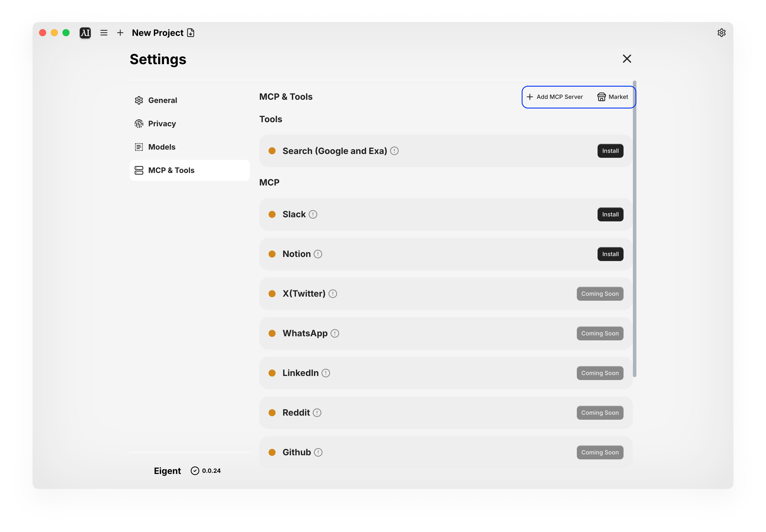Click the version check icon near 0.0.24
Screen dimensions: 766x532
(195, 471)
